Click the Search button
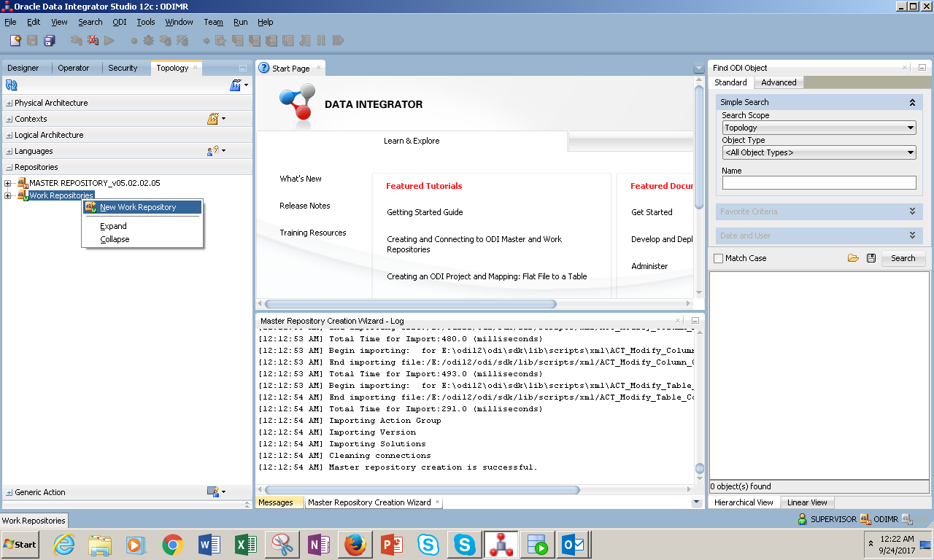The height and width of the screenshot is (560, 934). 903,257
